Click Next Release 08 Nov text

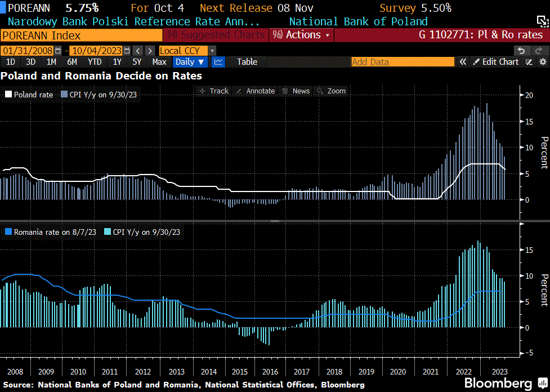click(257, 8)
